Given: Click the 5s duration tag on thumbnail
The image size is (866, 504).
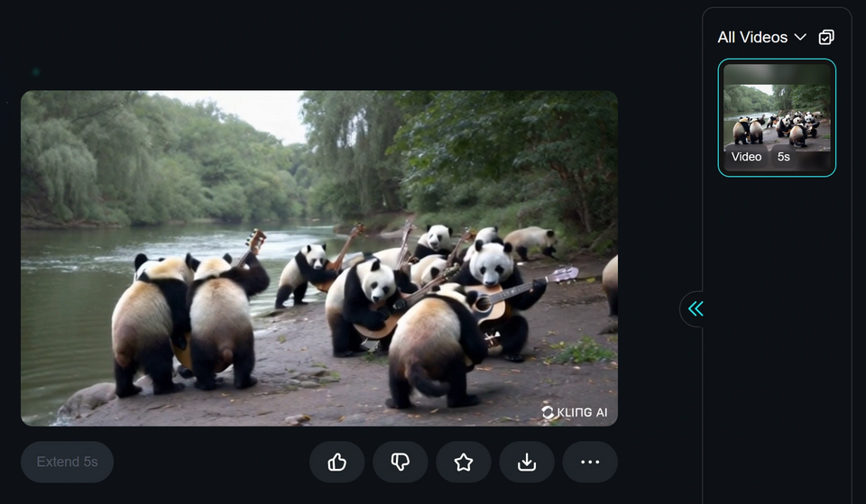Looking at the screenshot, I should (x=783, y=157).
